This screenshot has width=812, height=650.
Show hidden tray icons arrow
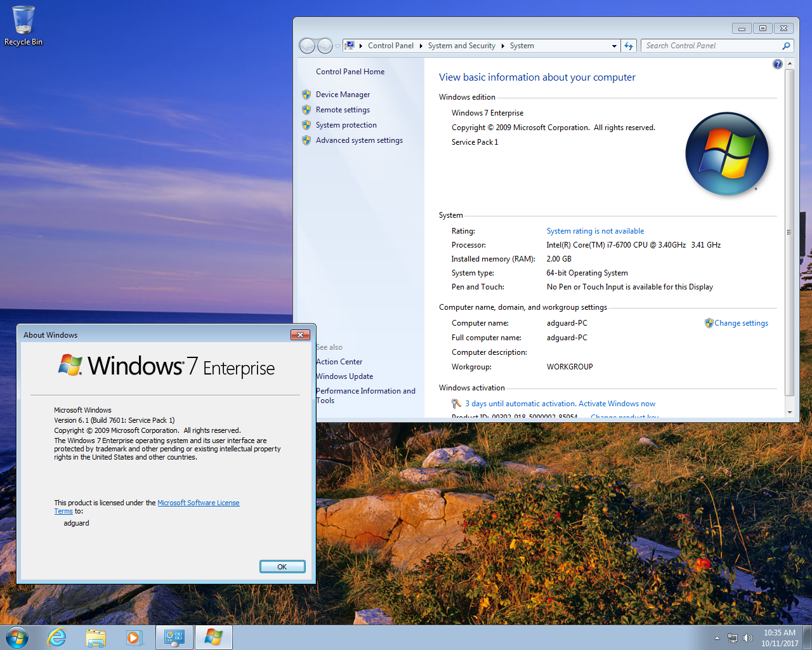717,638
